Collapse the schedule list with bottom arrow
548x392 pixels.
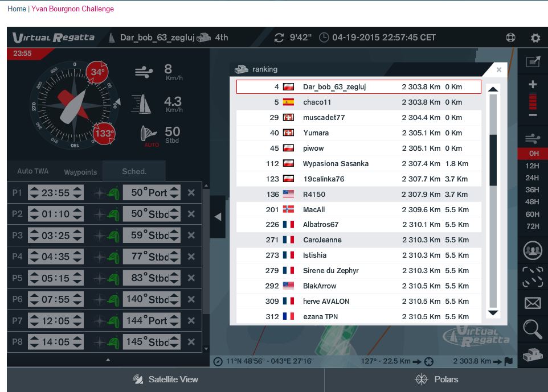click(x=108, y=360)
